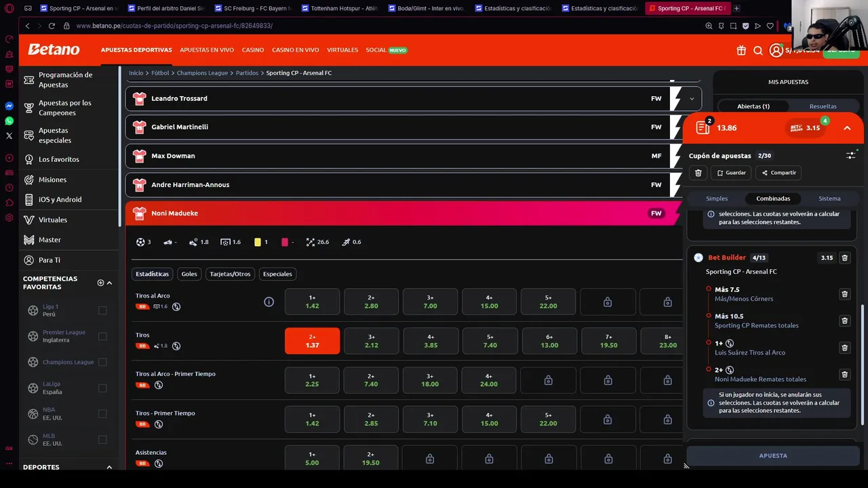Add competitions with the plus icon
This screenshot has width=868, height=488.
coord(100,283)
